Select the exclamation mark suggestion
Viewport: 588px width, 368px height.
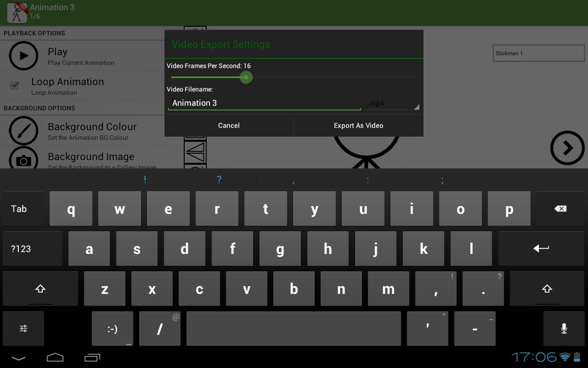(145, 180)
